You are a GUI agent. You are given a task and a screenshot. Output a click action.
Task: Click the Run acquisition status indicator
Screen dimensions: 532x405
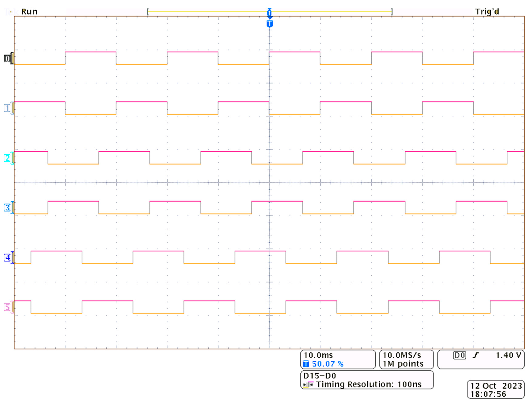click(x=29, y=12)
